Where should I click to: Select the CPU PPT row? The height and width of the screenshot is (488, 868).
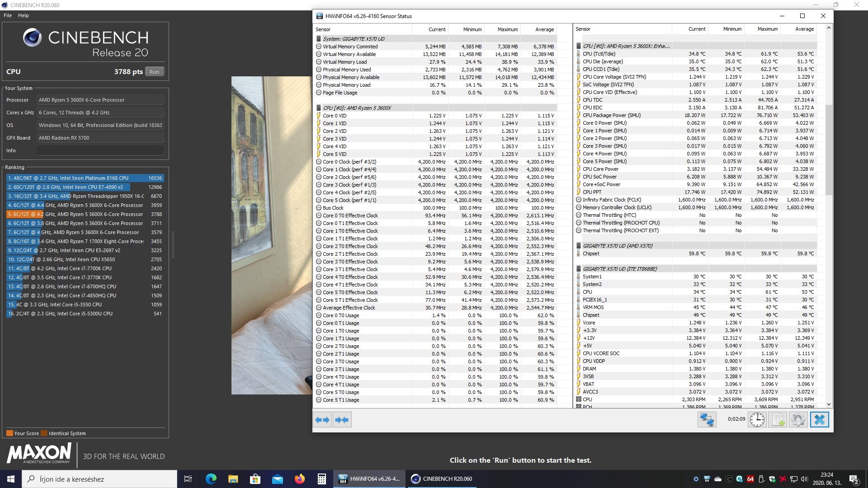696,192
